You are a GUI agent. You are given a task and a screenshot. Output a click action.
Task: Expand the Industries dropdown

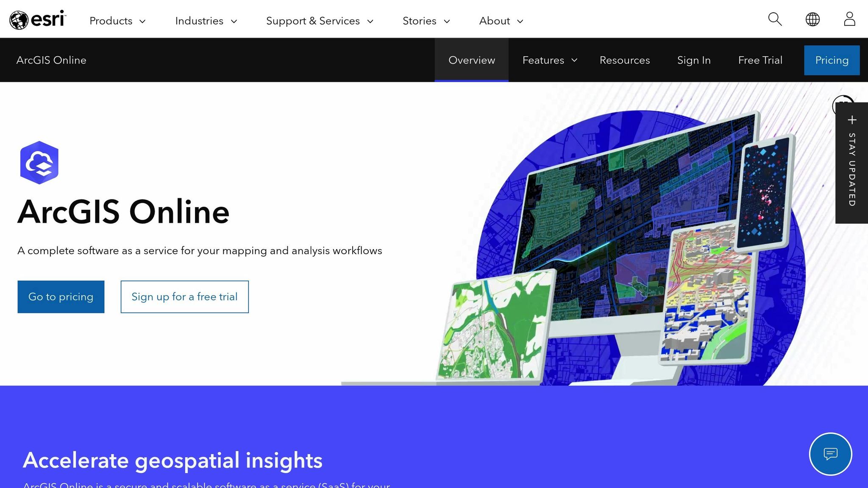tap(206, 20)
